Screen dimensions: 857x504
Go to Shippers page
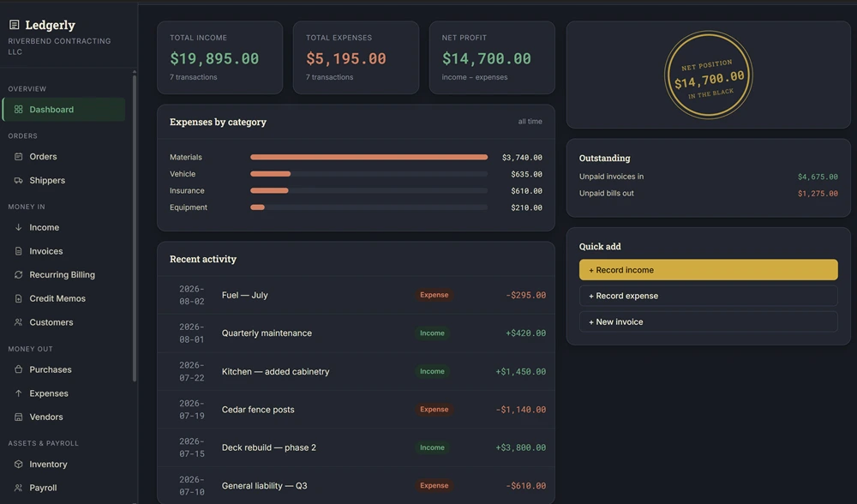(64, 180)
